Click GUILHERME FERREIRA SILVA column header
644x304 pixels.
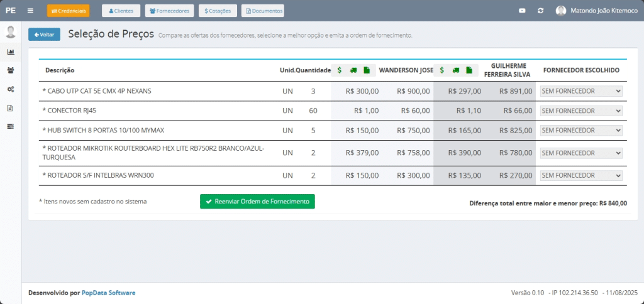coord(508,70)
